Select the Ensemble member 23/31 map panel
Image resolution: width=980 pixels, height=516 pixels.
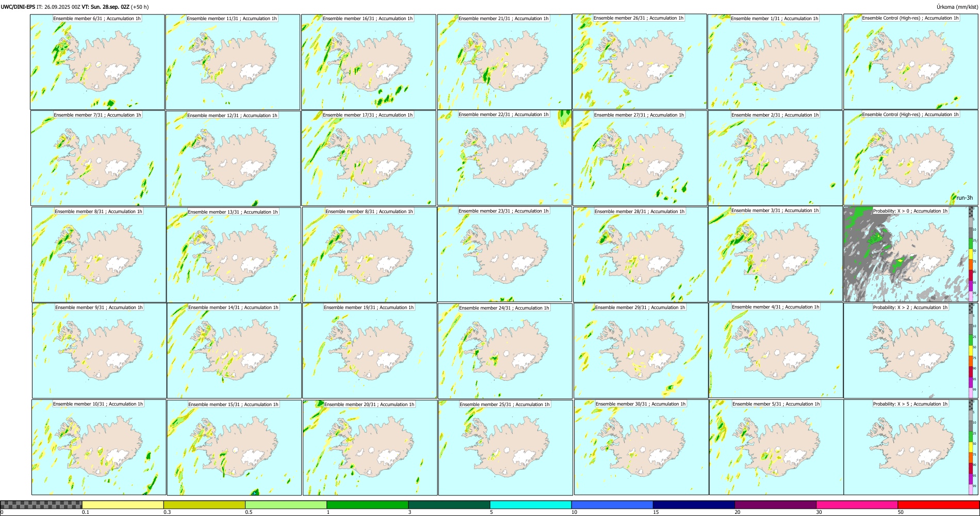(x=505, y=254)
